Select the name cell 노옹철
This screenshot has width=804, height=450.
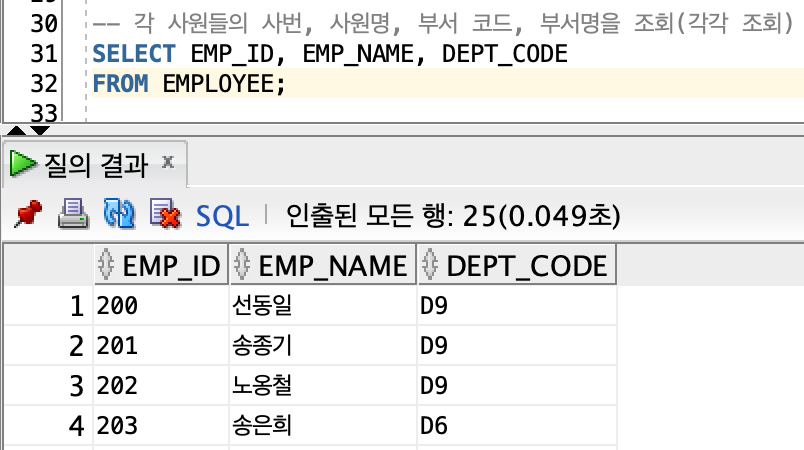click(323, 385)
